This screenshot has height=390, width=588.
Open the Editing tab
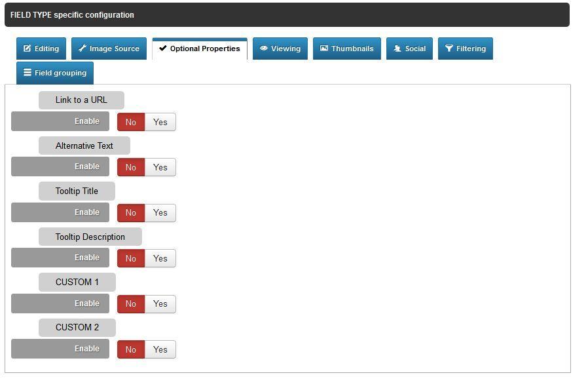point(41,49)
